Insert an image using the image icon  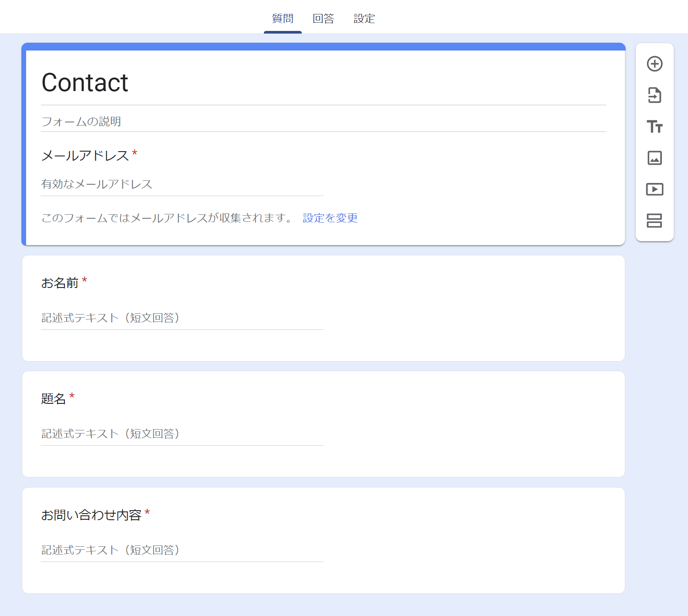point(654,158)
